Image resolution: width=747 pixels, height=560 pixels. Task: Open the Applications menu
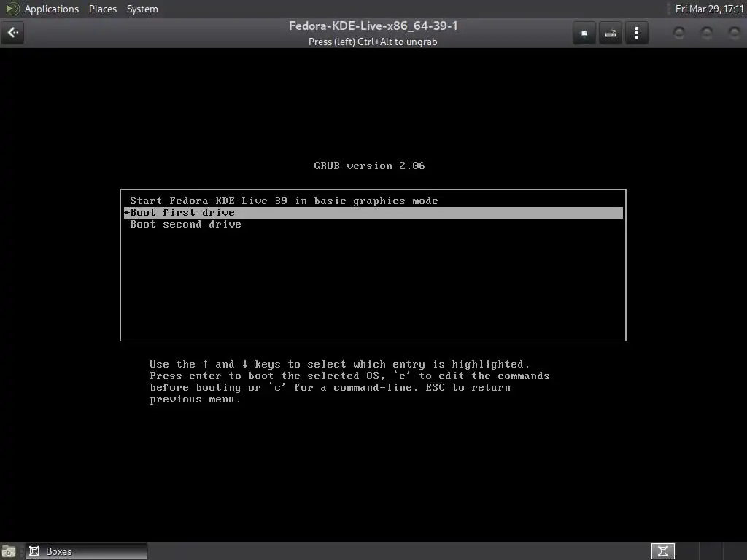click(52, 9)
